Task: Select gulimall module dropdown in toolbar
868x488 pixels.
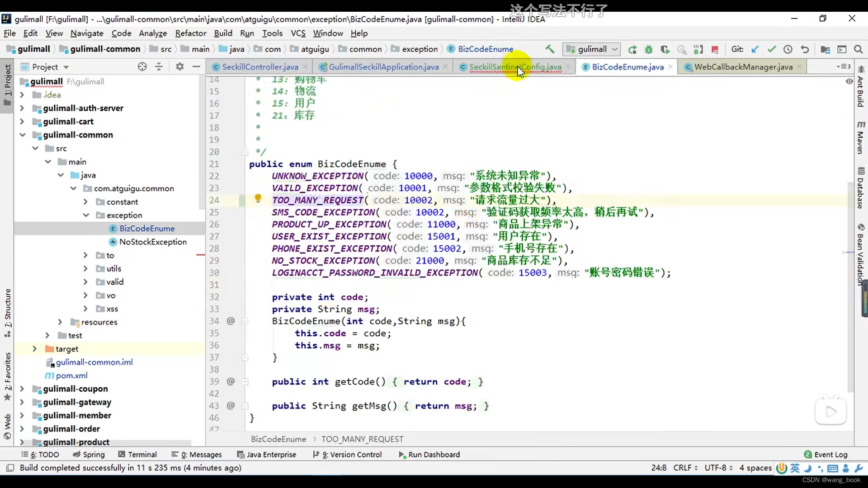Action: coord(591,49)
